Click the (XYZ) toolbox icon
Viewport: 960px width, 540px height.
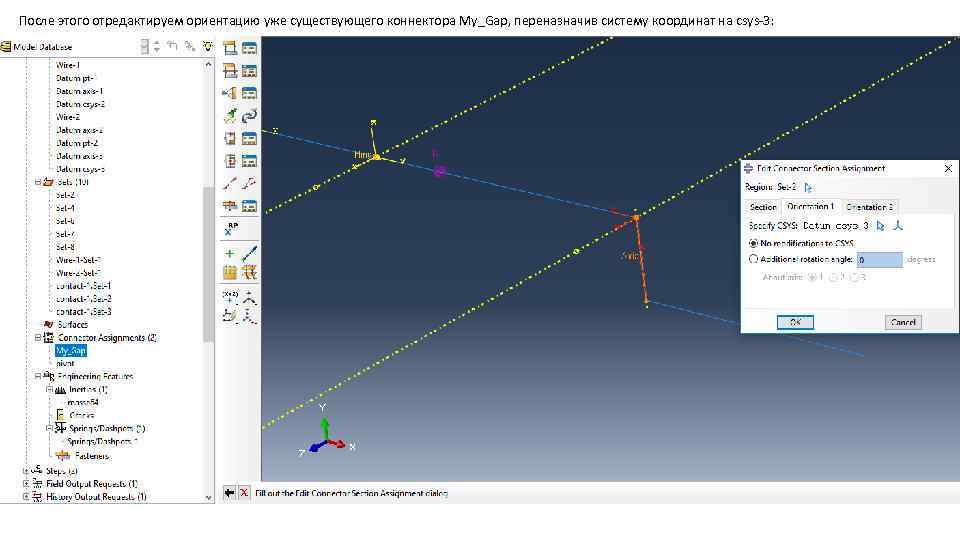[x=230, y=298]
